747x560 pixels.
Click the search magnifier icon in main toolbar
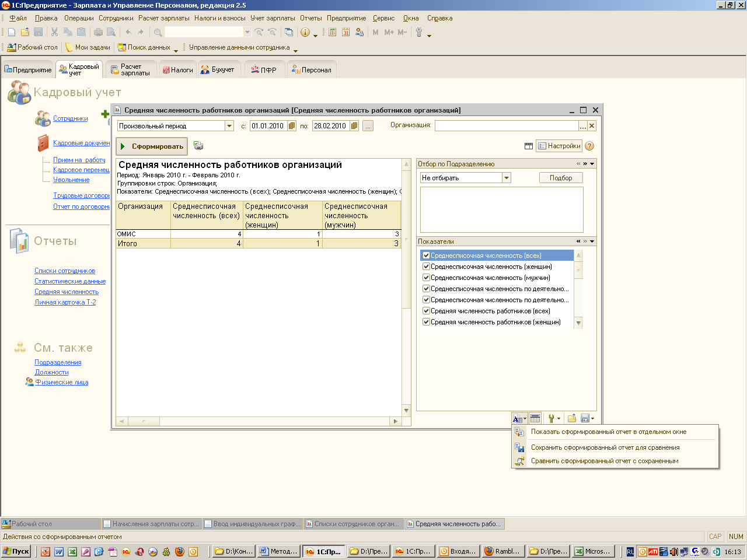[x=158, y=32]
